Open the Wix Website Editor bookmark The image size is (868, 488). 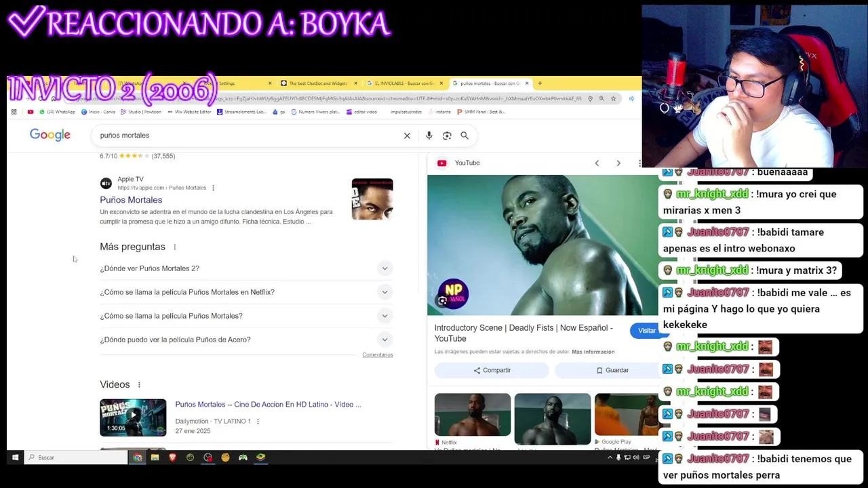[x=189, y=112]
